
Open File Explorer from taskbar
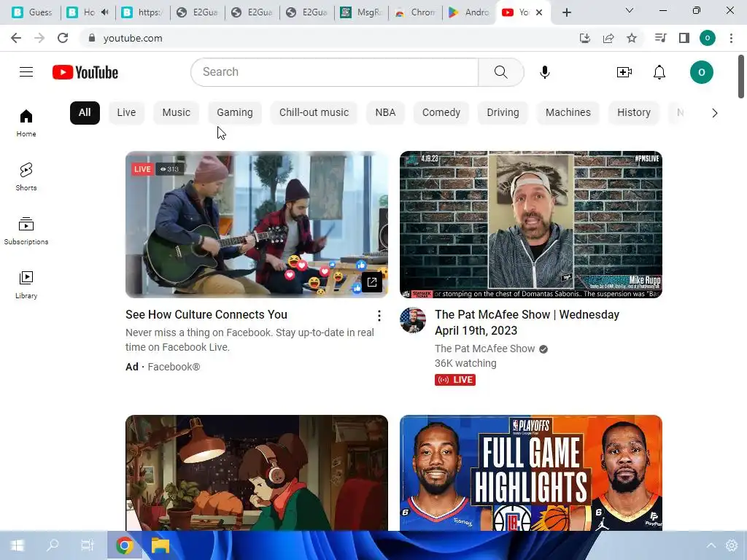(160, 545)
